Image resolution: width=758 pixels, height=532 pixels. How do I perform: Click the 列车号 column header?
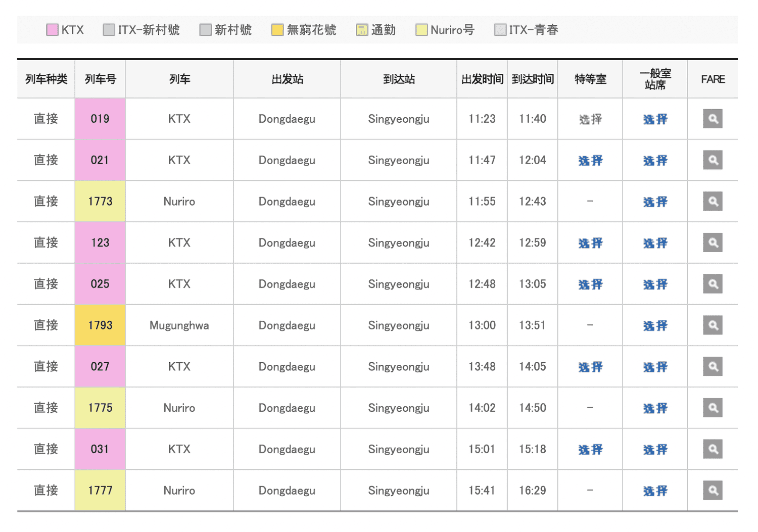click(100, 79)
